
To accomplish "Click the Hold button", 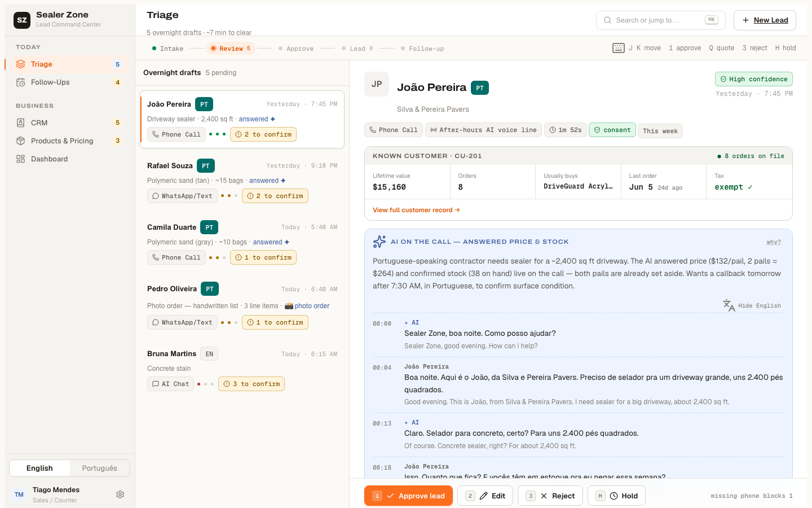I will [x=616, y=496].
